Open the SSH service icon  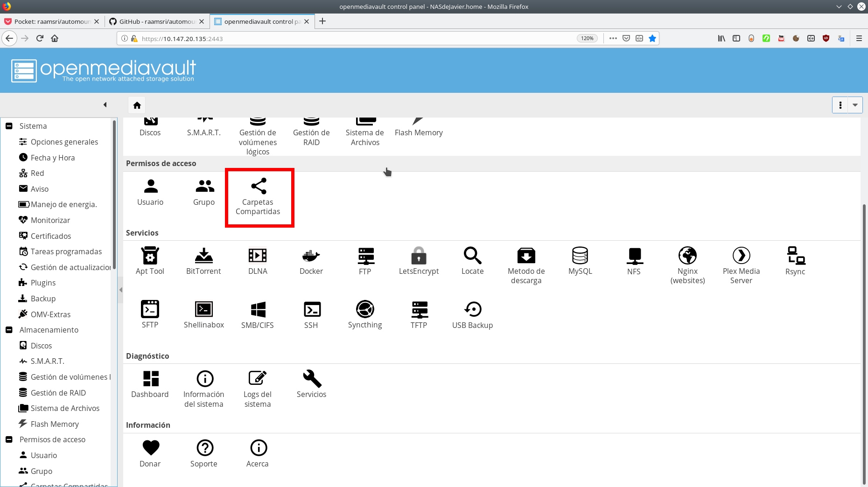pos(311,315)
